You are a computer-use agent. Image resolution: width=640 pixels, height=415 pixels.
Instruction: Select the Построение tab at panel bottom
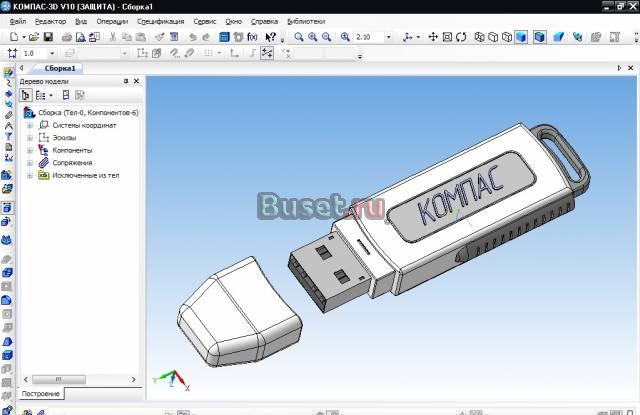tap(40, 394)
